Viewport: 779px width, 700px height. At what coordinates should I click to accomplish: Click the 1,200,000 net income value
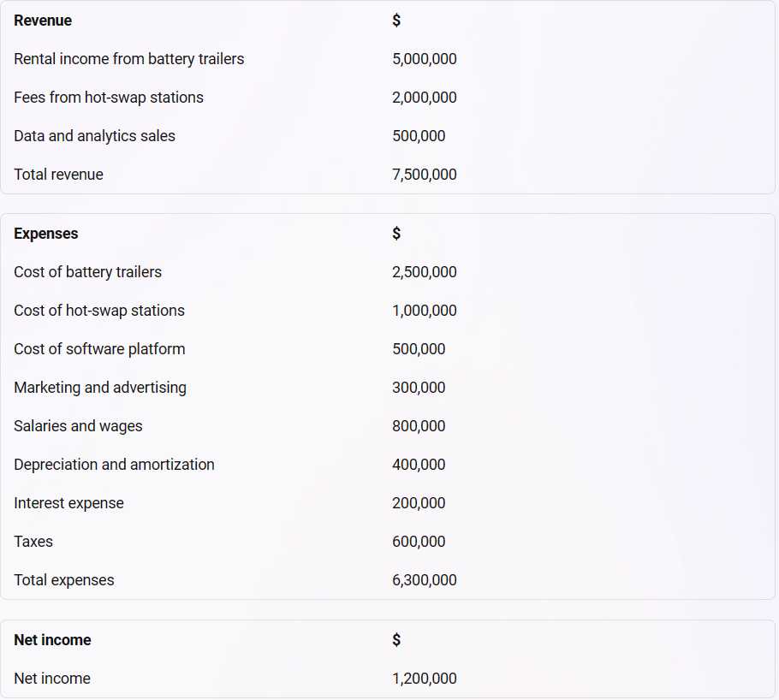tap(424, 679)
